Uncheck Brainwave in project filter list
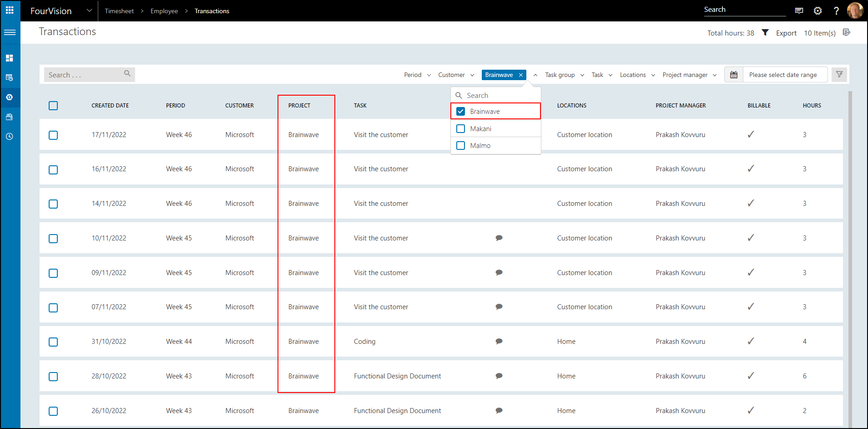This screenshot has height=429, width=868. [460, 111]
